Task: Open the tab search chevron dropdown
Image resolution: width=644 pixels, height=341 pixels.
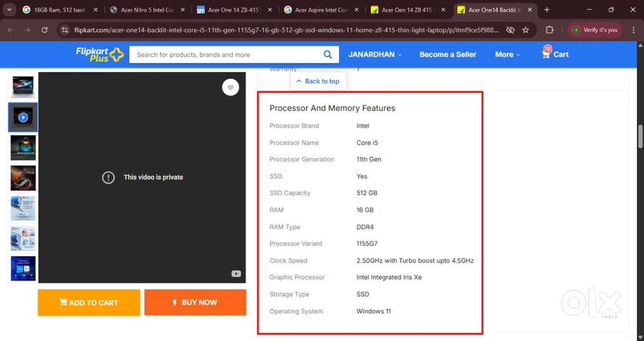Action: (x=9, y=10)
